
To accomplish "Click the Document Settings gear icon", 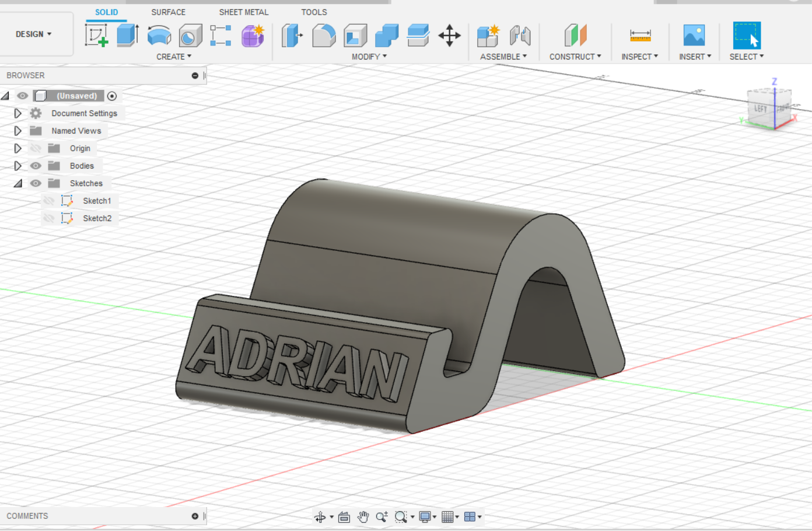I will click(x=36, y=113).
